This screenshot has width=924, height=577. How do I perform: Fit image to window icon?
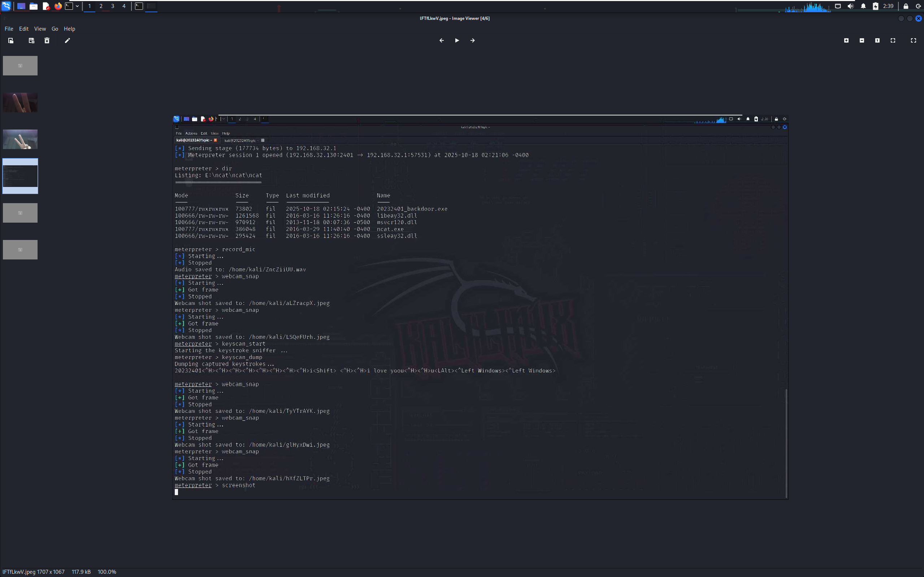[893, 40]
